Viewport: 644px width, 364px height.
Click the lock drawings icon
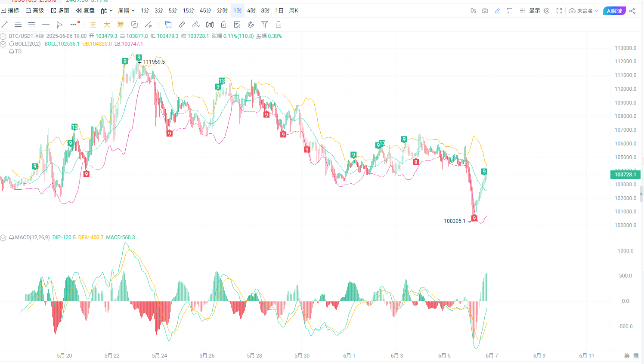[223, 25]
